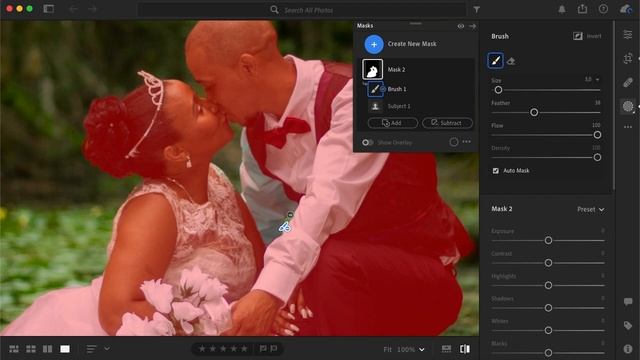The width and height of the screenshot is (640, 360).
Task: Select the Mask 2 thumbnail
Action: (373, 69)
